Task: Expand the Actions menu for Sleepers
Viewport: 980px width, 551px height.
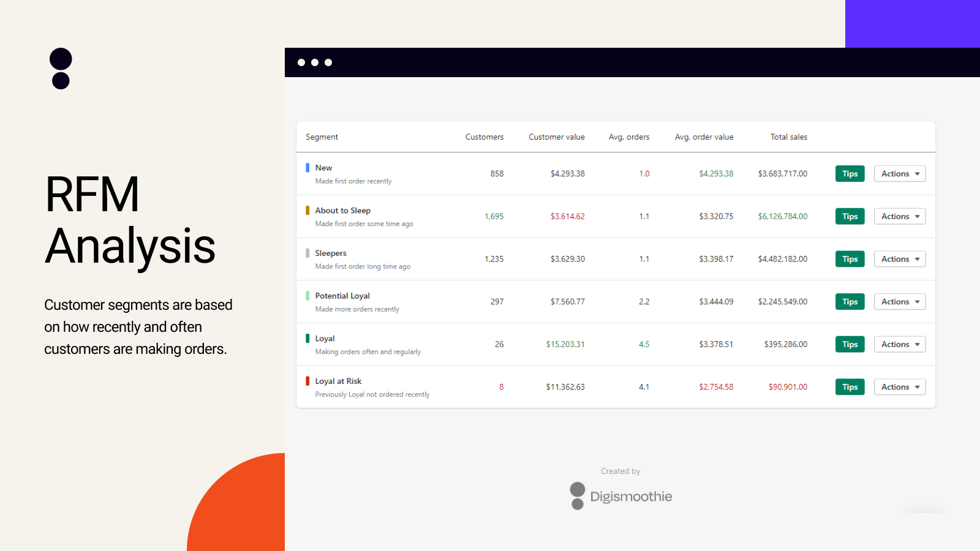Action: [x=900, y=259]
